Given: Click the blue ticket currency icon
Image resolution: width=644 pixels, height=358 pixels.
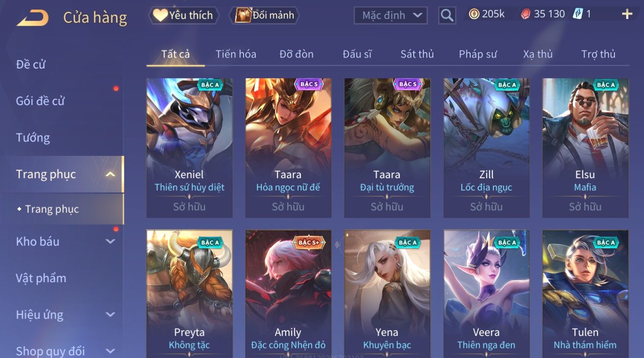Looking at the screenshot, I should [x=578, y=14].
